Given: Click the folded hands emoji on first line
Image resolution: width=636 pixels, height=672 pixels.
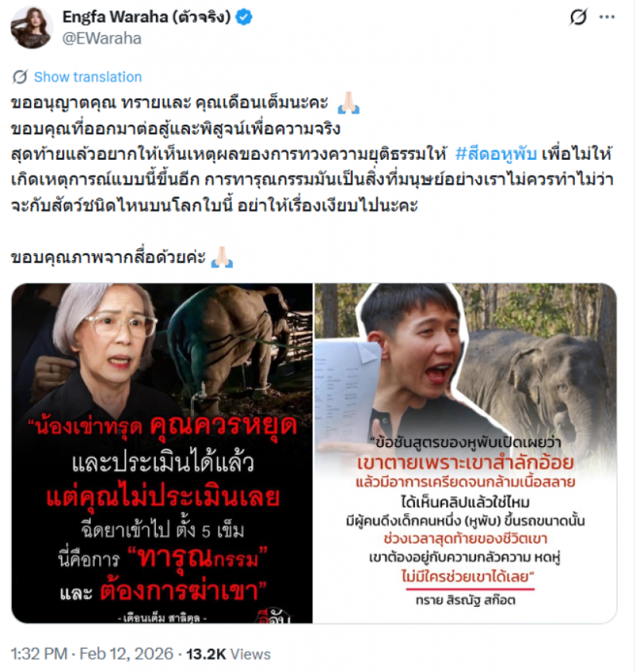Looking at the screenshot, I should [x=348, y=103].
